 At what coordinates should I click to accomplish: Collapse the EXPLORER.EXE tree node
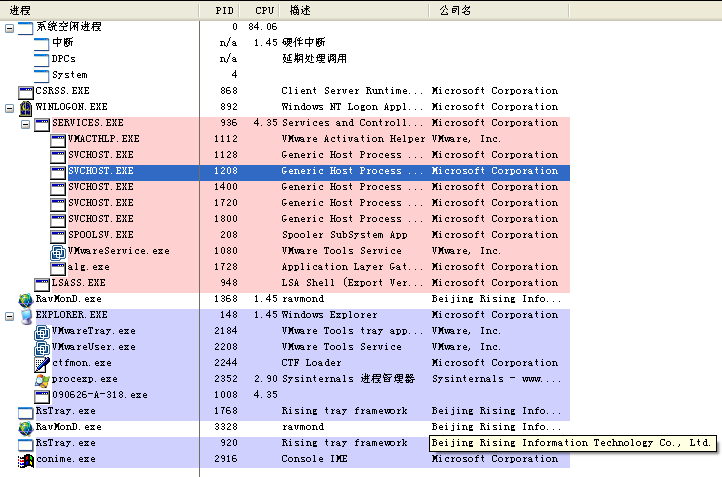tap(9, 316)
